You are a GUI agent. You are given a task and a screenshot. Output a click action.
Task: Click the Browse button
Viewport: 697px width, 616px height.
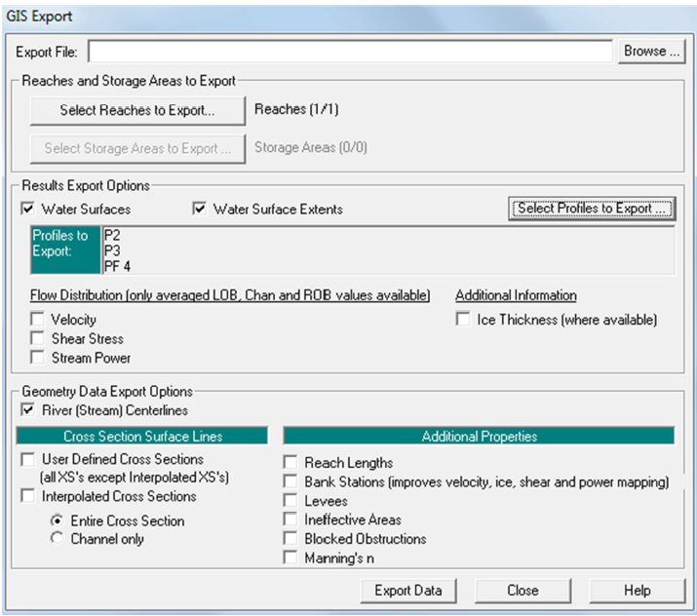pos(650,51)
